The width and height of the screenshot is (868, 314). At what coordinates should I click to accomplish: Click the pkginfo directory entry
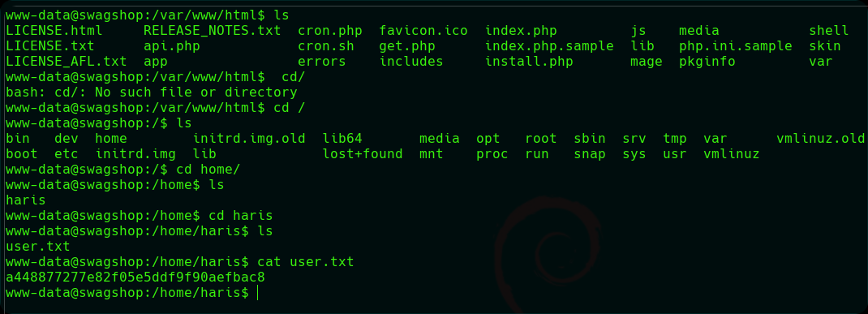tap(707, 62)
